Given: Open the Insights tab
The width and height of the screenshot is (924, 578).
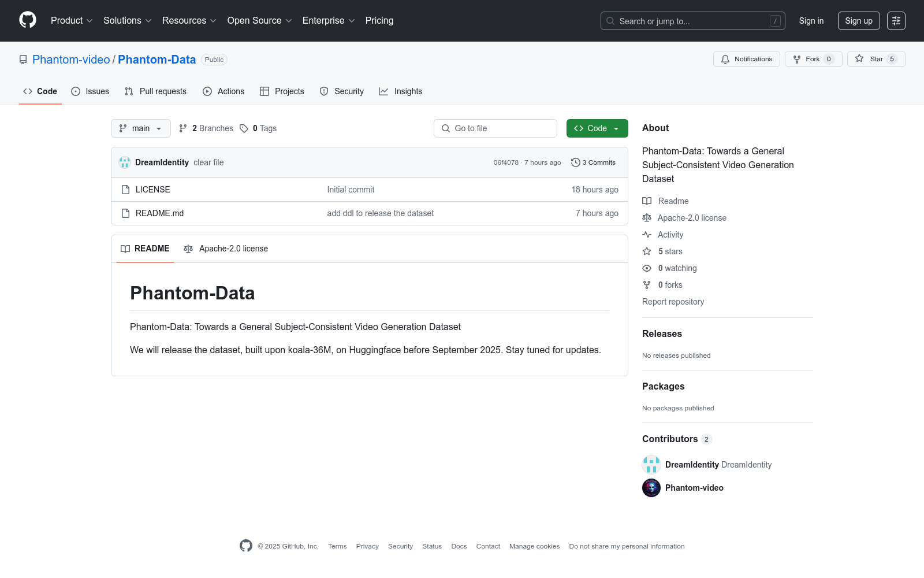Looking at the screenshot, I should (400, 91).
